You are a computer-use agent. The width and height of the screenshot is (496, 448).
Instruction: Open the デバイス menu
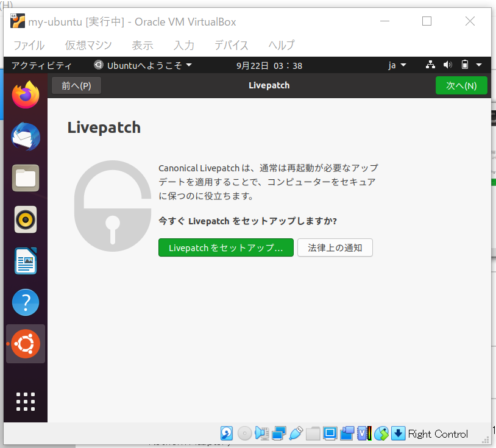pyautogui.click(x=231, y=45)
